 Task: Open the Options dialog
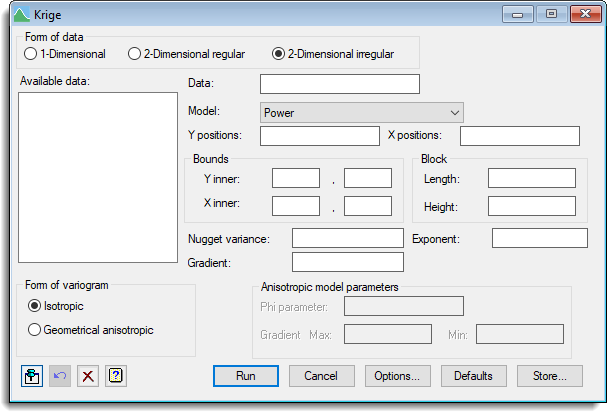point(397,376)
